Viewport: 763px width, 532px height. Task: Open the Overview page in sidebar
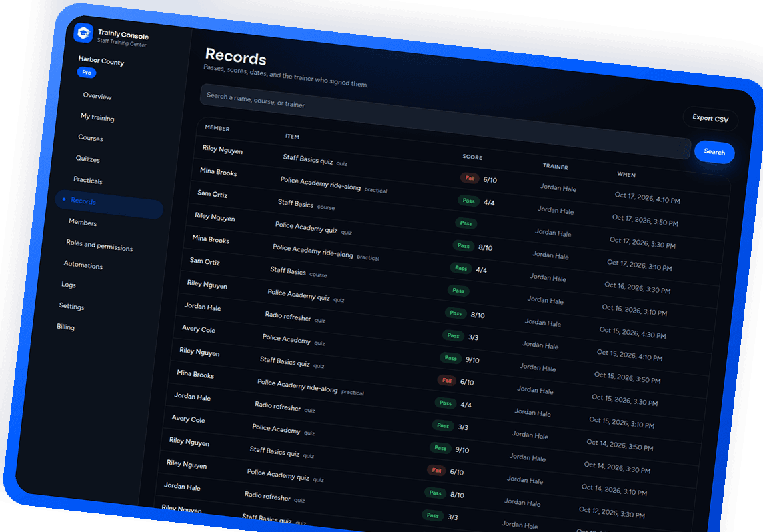(x=97, y=96)
